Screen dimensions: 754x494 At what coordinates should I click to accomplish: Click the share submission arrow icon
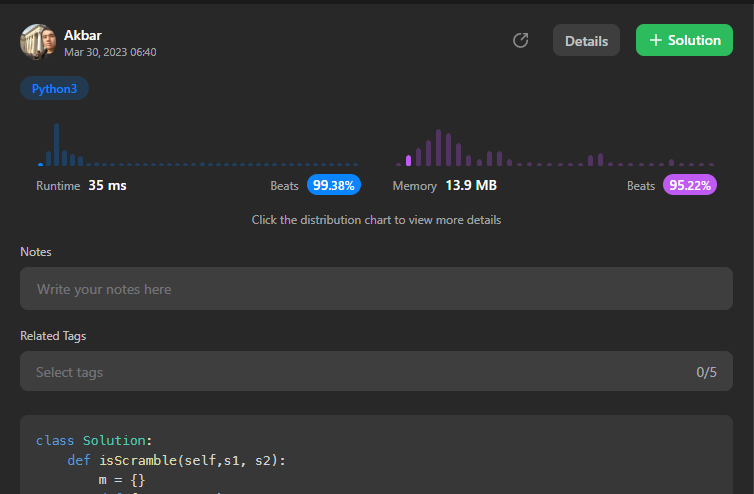[x=520, y=40]
